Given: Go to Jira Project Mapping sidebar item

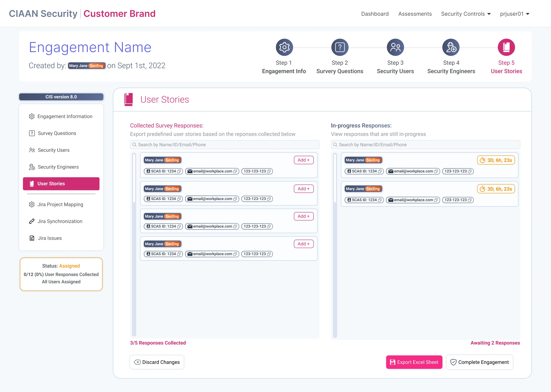Looking at the screenshot, I should click(60, 204).
